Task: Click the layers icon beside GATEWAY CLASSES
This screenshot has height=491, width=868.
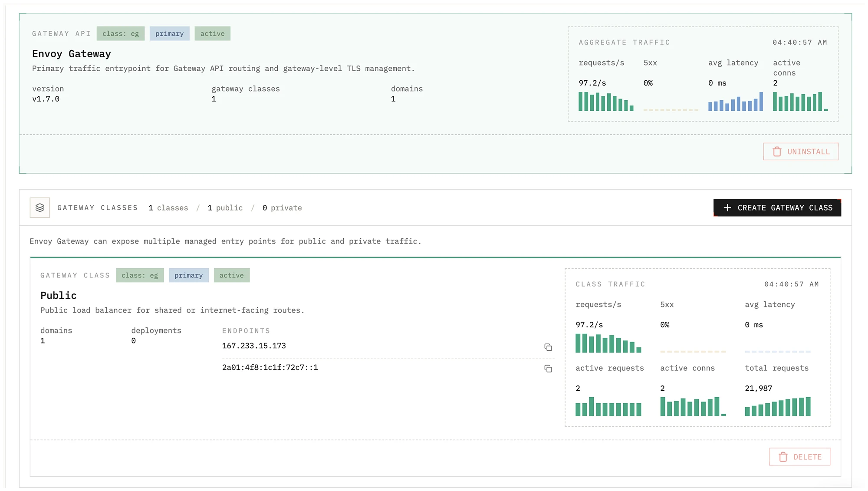Action: tap(40, 208)
